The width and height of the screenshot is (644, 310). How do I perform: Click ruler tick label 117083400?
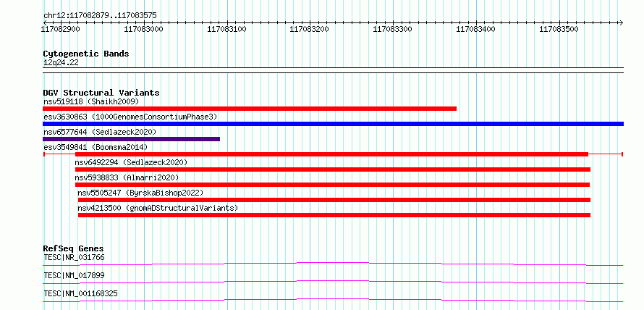click(x=475, y=29)
